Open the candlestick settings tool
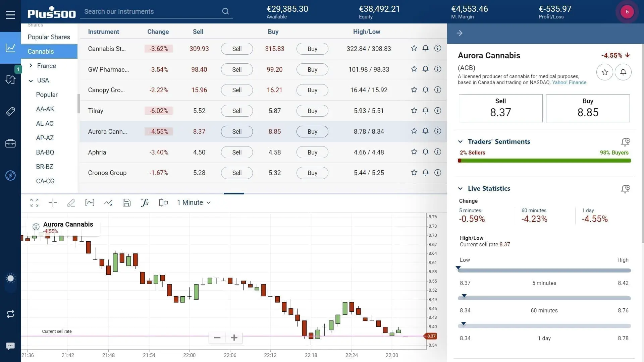Viewport: 644px width, 362px height. [x=163, y=202]
